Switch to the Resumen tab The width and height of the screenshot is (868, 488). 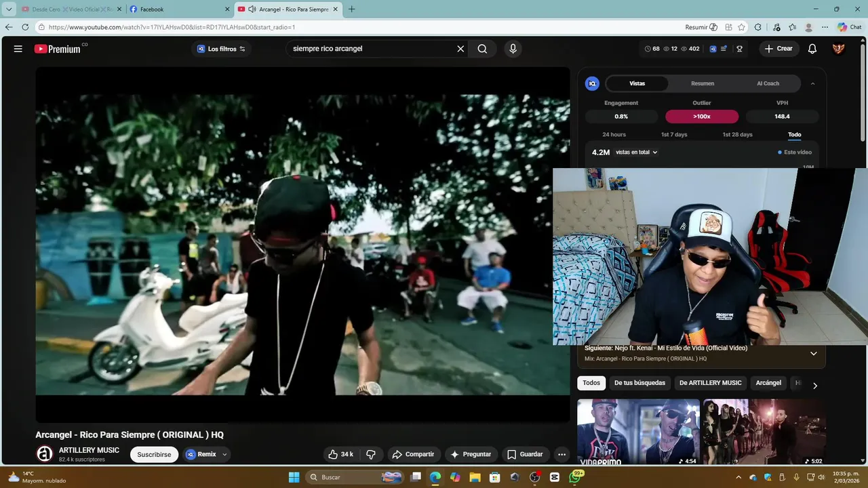tap(703, 83)
